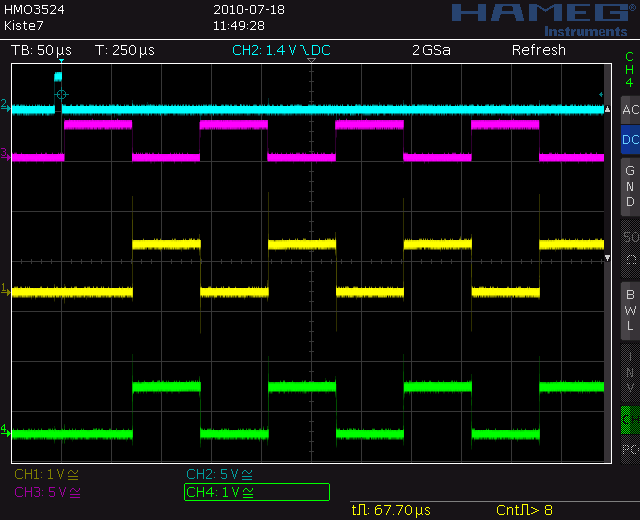Click the HMO3524 model label

pyautogui.click(x=34, y=10)
